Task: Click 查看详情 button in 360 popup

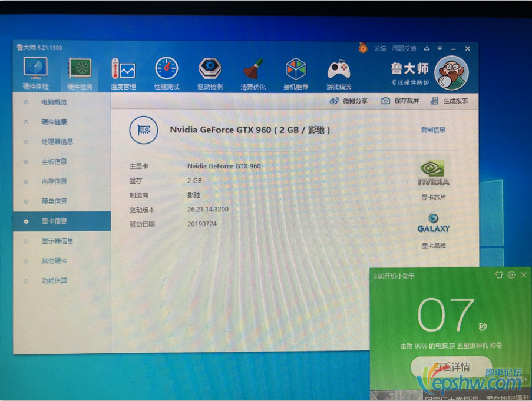Action: pos(451,366)
